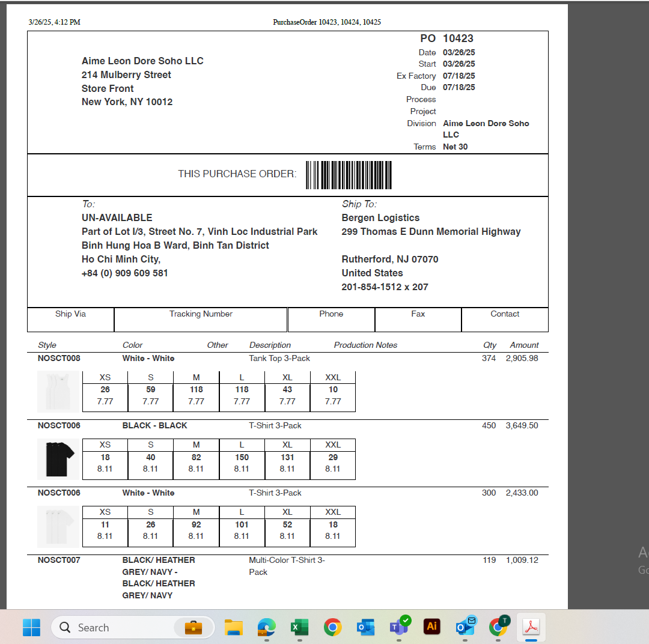Click the "United States" ship-to line
The image size is (649, 644).
coord(372,273)
